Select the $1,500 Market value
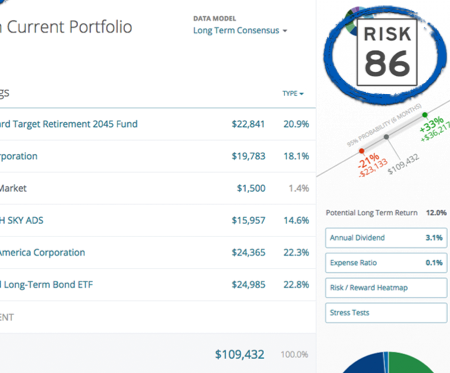Screen dimensions: 450x373 pos(251,188)
